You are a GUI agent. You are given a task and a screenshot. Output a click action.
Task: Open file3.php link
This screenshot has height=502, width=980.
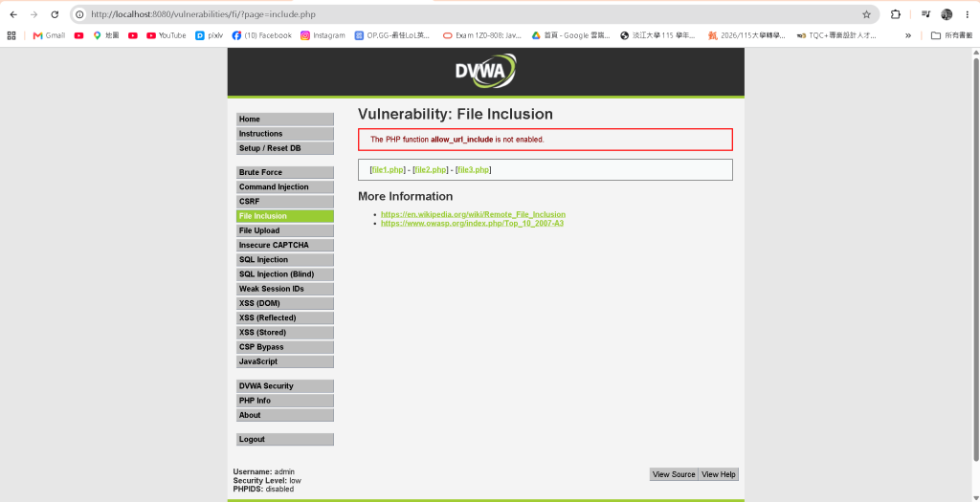[x=474, y=170]
